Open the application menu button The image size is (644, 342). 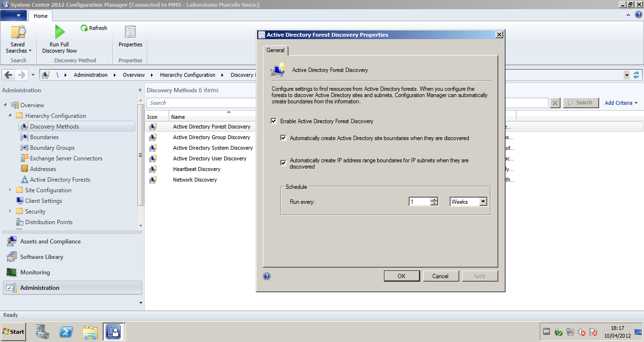pyautogui.click(x=14, y=15)
